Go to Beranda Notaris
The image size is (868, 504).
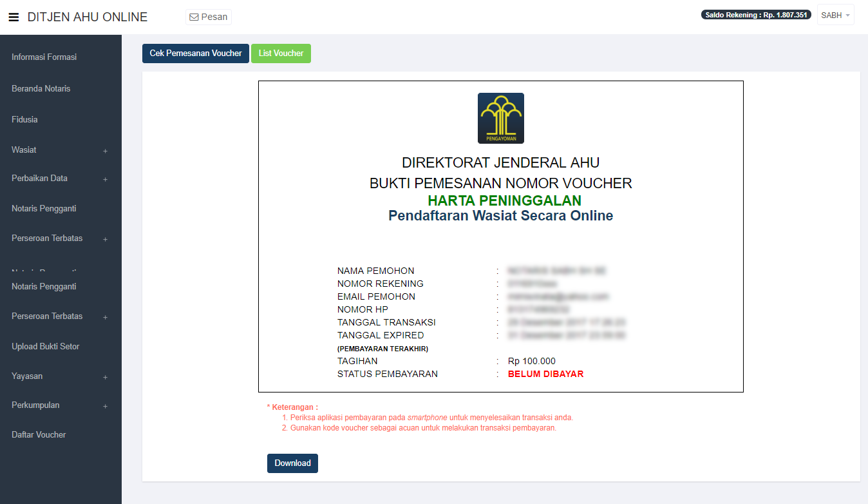pos(41,88)
